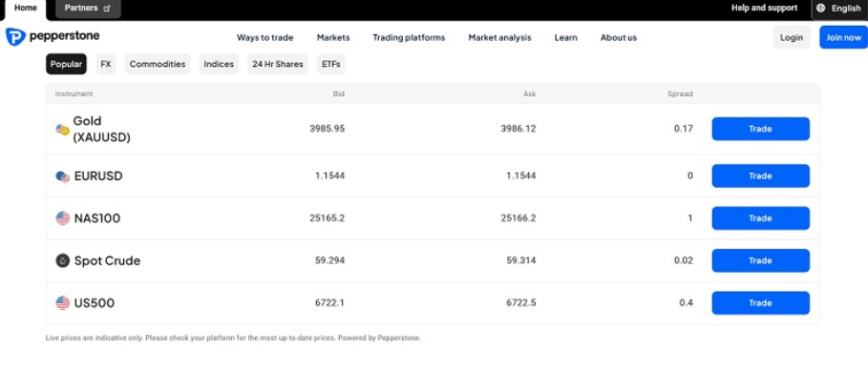
Task: Switch to the Home tab
Action: point(26,8)
